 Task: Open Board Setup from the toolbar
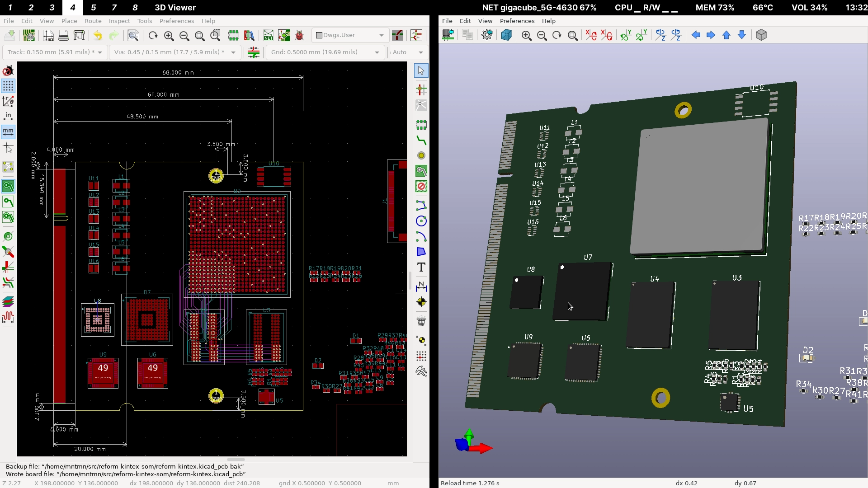coord(28,35)
